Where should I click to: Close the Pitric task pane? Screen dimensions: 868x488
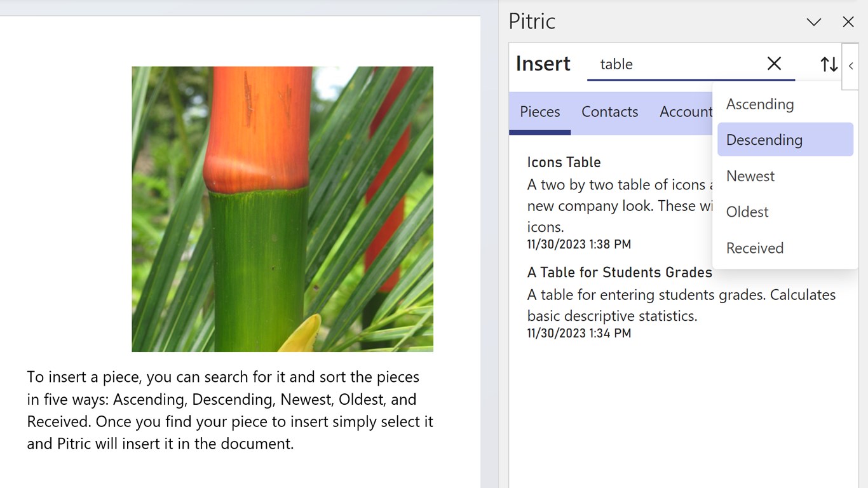pyautogui.click(x=848, y=22)
